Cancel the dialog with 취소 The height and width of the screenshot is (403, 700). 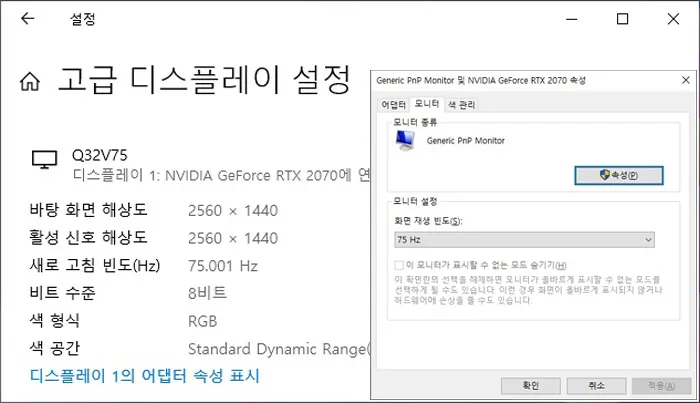coord(596,386)
